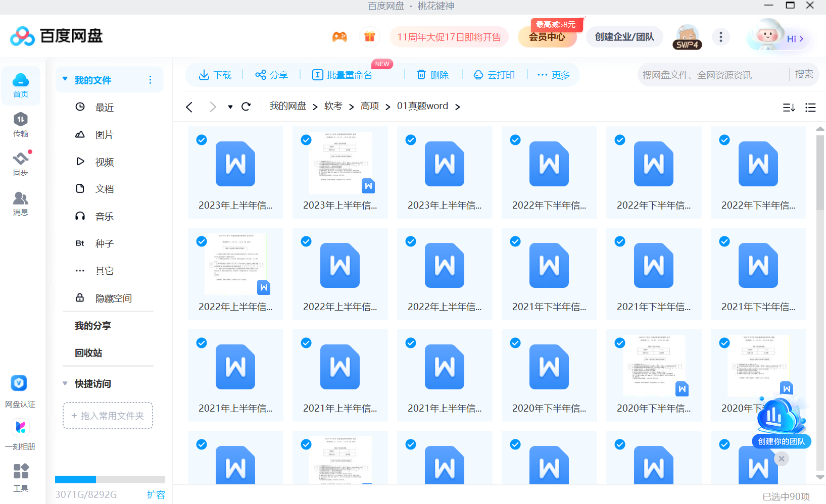The height and width of the screenshot is (504, 826).
Task: Click 拖入常用文件夹 quick access box
Action: pos(108,416)
